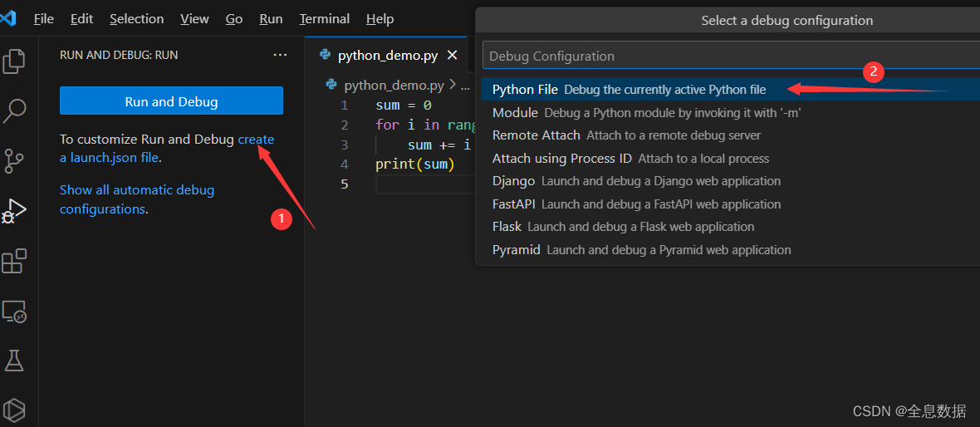Click Python icon on python_demo.py tab
980x427 pixels.
click(325, 55)
